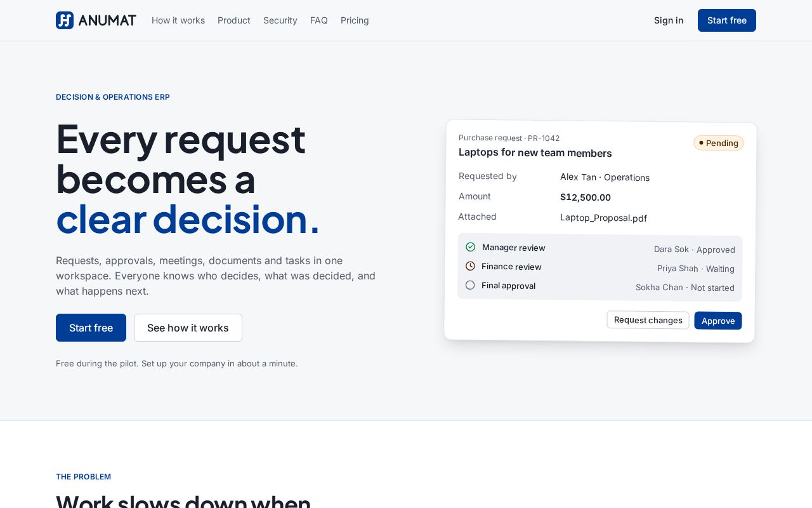Click the Manager review step label

pos(514,248)
